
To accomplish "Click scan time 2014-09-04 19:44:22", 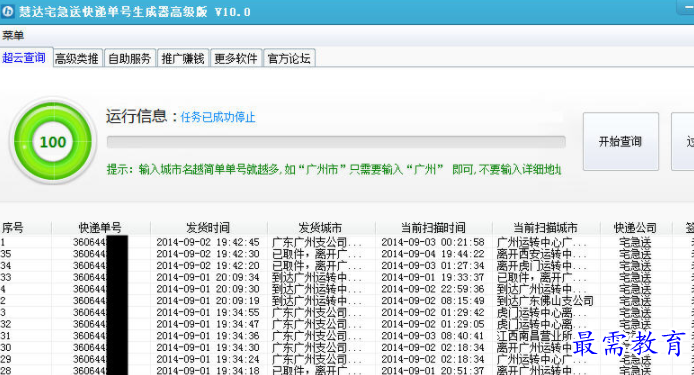I will pos(433,254).
